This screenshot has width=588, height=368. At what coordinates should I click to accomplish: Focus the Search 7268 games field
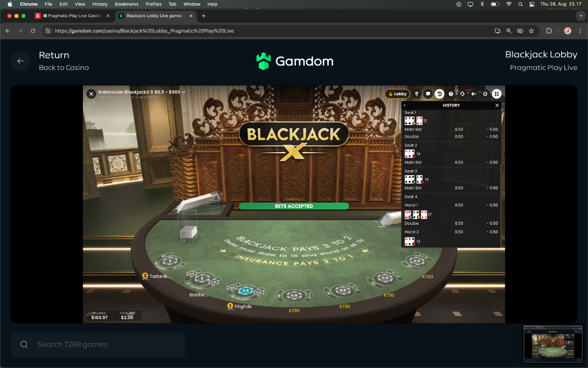click(x=98, y=344)
